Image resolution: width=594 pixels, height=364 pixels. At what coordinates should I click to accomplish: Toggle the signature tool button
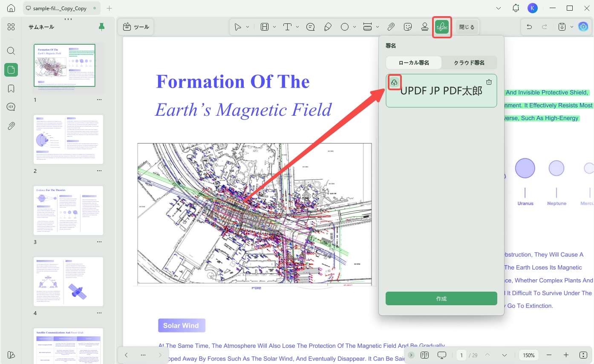tap(442, 27)
